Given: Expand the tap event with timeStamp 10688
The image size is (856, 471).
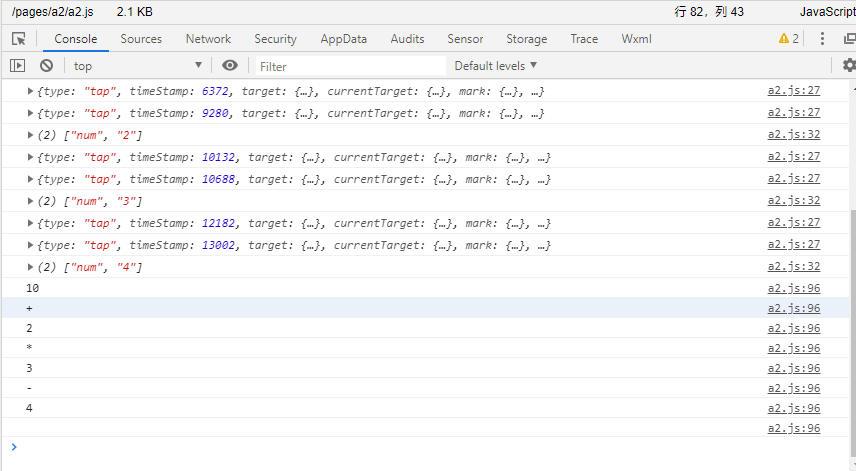Looking at the screenshot, I should click(31, 179).
